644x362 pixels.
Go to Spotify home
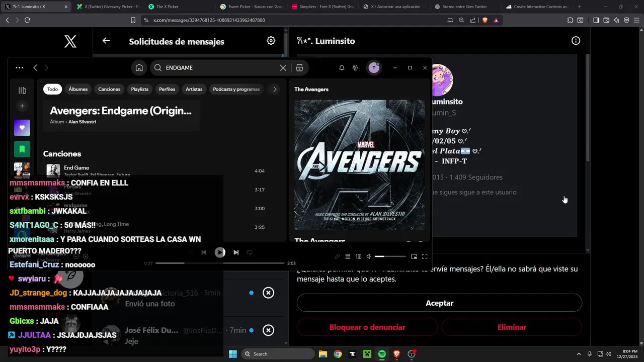[x=139, y=68]
